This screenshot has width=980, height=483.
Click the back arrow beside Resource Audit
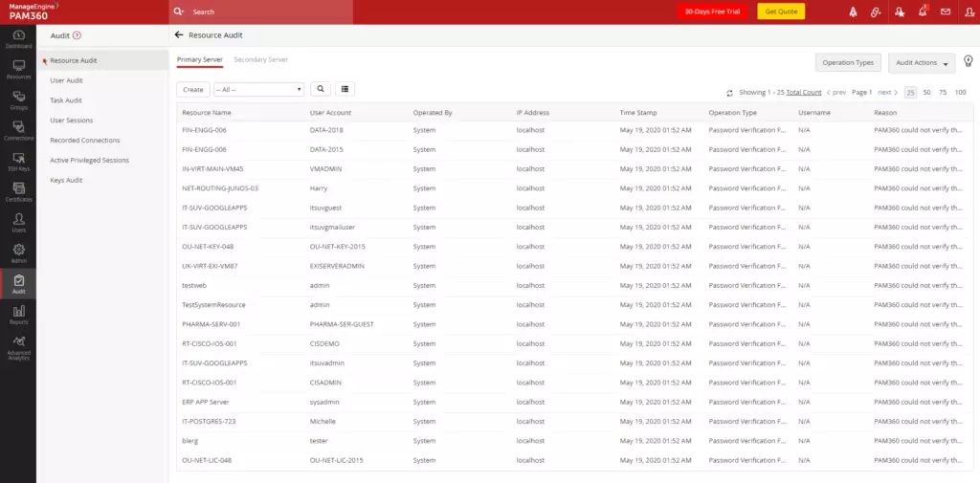(179, 35)
